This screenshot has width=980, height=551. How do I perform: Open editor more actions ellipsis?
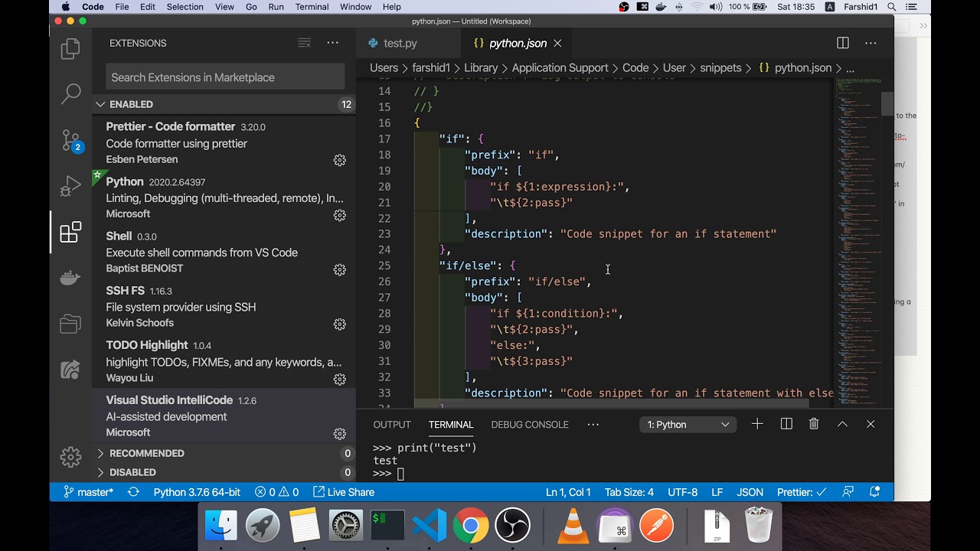click(871, 43)
